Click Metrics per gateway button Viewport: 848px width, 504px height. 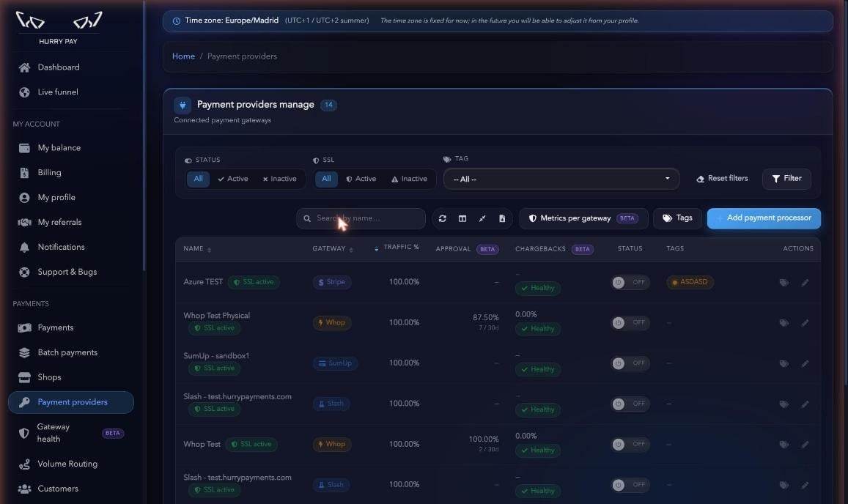point(583,218)
